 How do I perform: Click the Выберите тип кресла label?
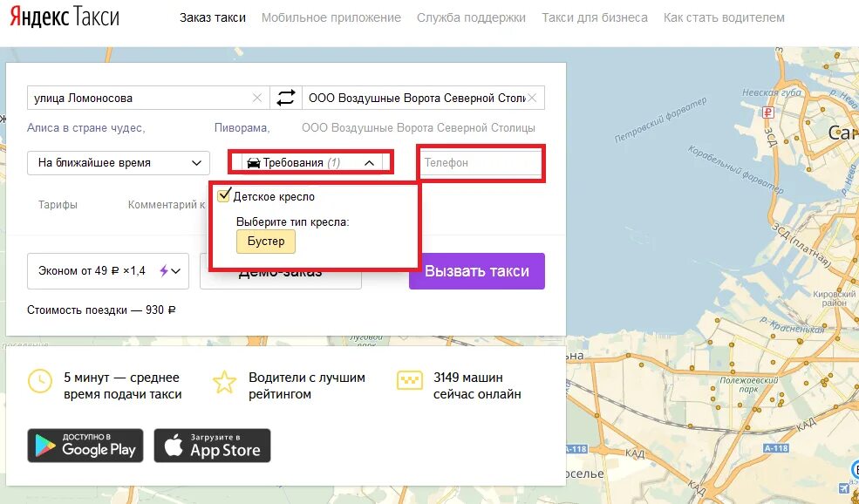(x=292, y=221)
